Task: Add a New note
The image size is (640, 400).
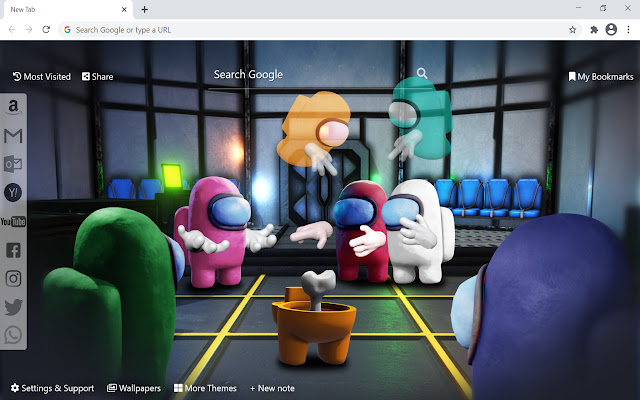Action: tap(272, 388)
